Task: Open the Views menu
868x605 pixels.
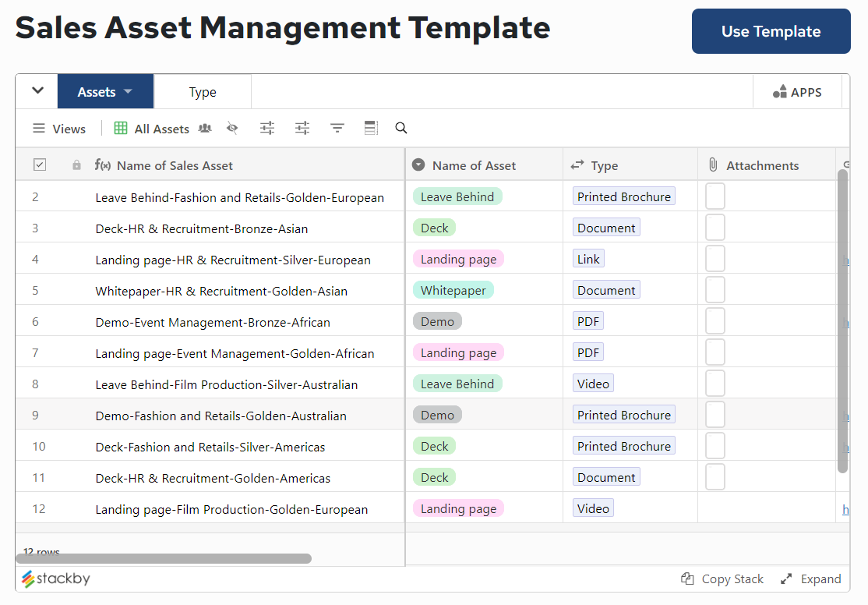Action: click(58, 128)
